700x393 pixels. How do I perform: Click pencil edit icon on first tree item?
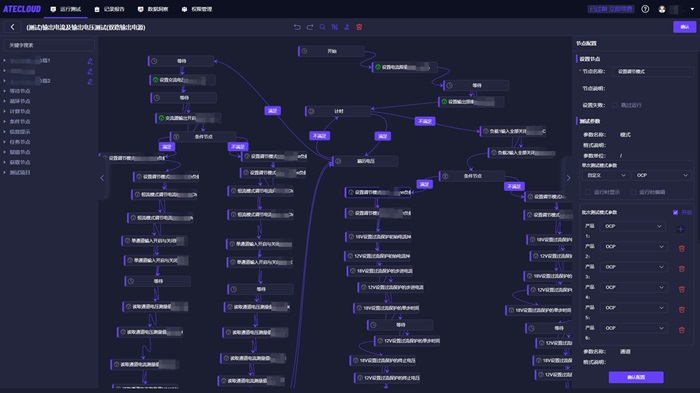tap(90, 61)
